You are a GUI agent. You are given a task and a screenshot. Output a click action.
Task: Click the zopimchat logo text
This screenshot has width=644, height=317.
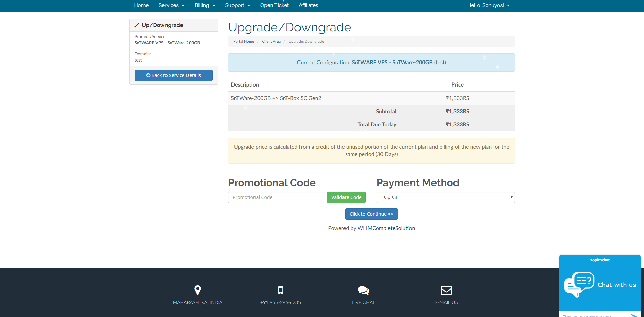(x=600, y=260)
